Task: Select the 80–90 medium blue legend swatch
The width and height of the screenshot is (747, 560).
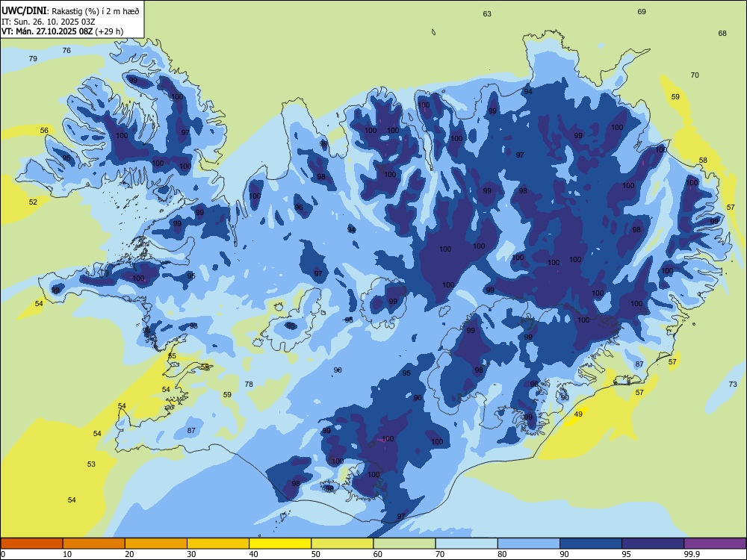Action: coord(528,544)
